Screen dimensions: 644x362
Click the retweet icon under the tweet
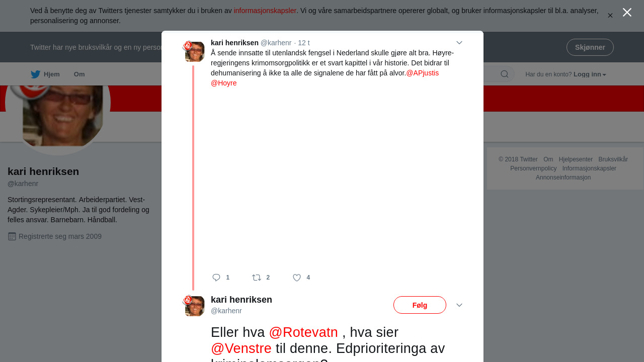tap(257, 278)
